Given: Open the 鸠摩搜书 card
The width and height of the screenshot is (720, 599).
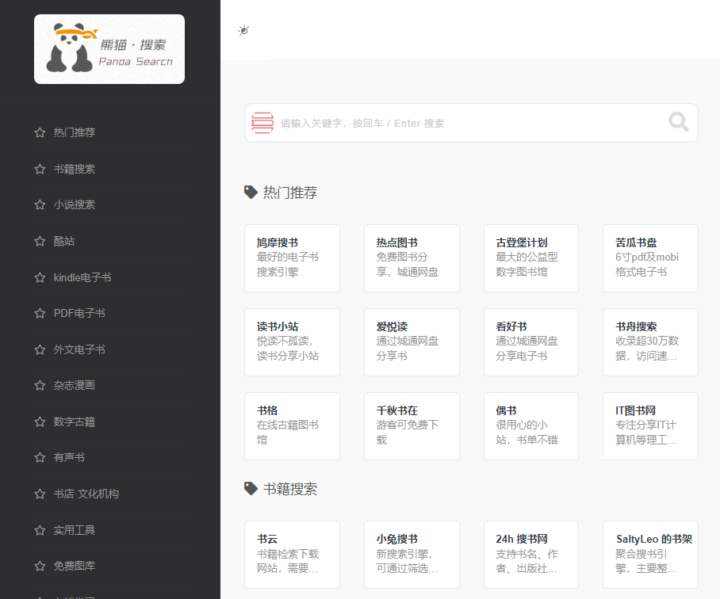Looking at the screenshot, I should tap(292, 258).
